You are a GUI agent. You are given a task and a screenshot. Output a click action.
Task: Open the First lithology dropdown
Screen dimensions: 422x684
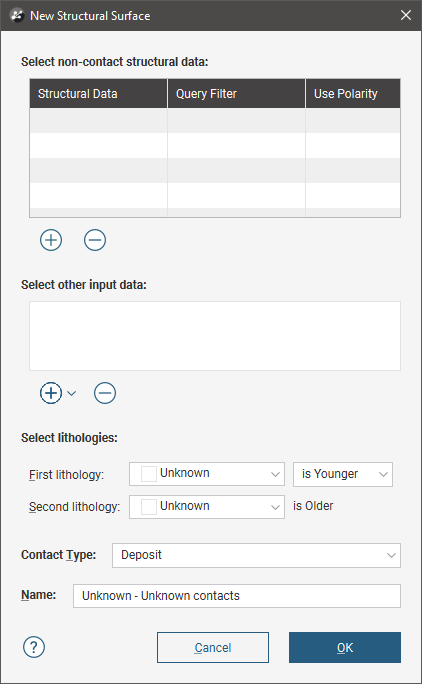(x=207, y=474)
